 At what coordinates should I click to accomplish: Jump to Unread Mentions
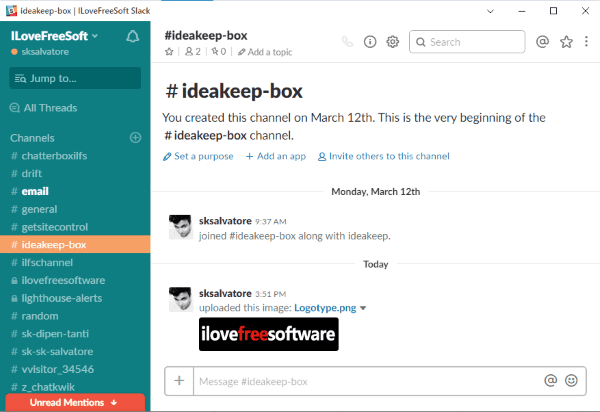pos(73,402)
